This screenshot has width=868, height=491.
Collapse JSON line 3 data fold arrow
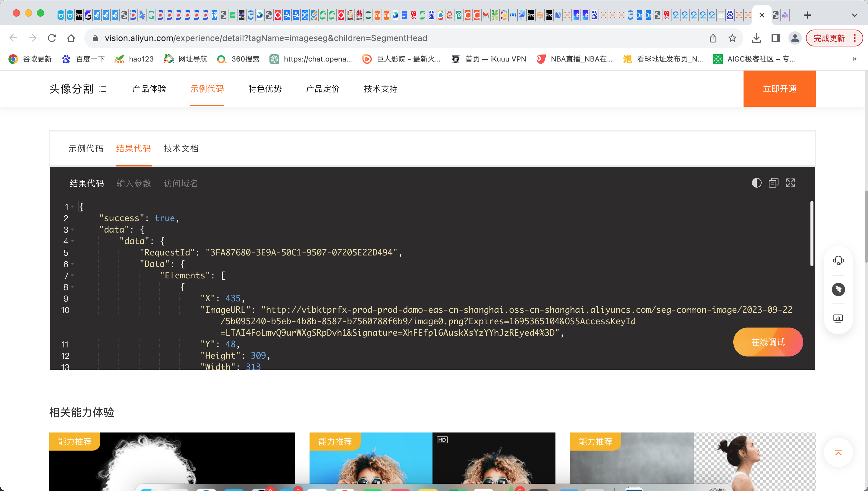72,230
